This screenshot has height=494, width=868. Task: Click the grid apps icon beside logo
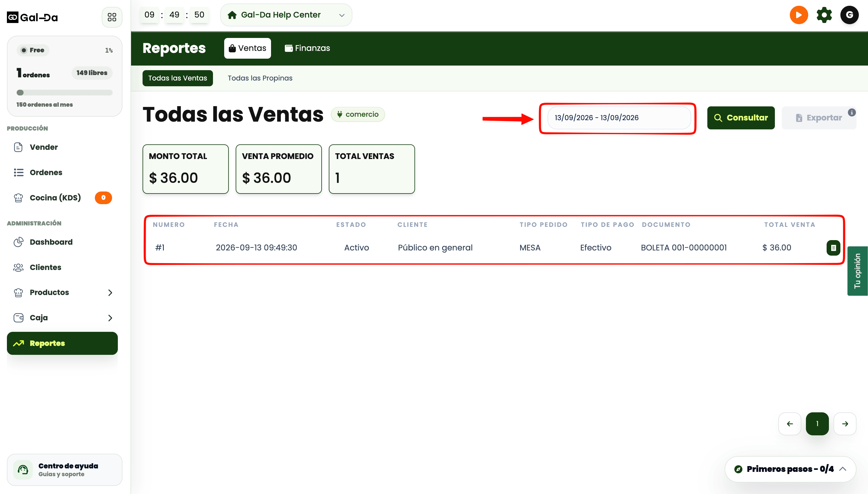click(x=112, y=17)
